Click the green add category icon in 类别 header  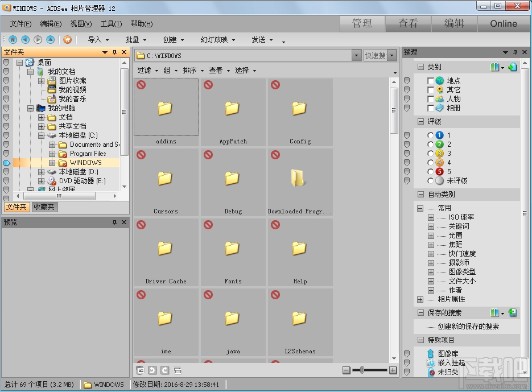tap(512, 67)
